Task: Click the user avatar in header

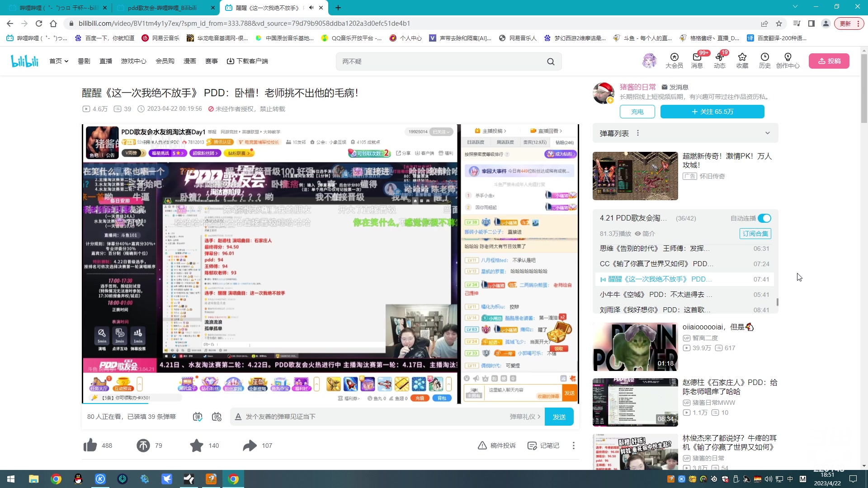Action: pyautogui.click(x=649, y=61)
